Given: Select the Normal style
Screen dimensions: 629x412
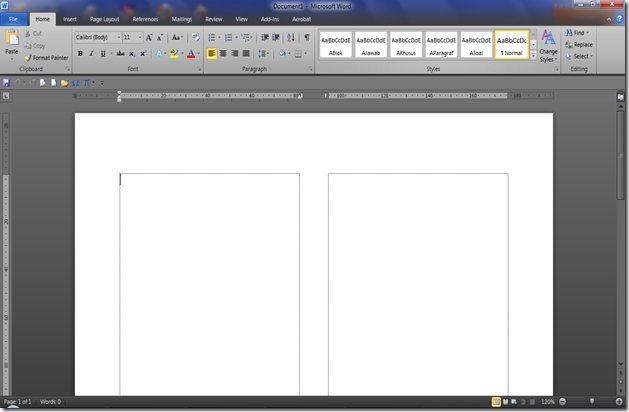Looking at the screenshot, I should click(511, 45).
